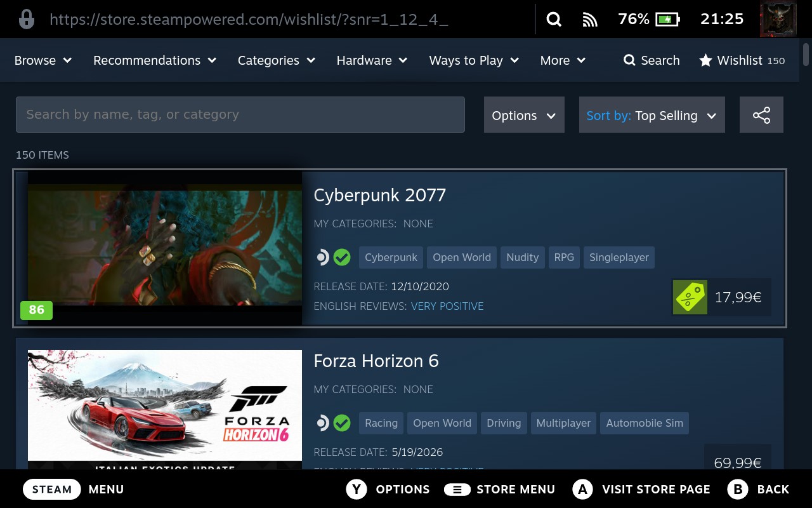Expand the Browse menu

(x=43, y=60)
